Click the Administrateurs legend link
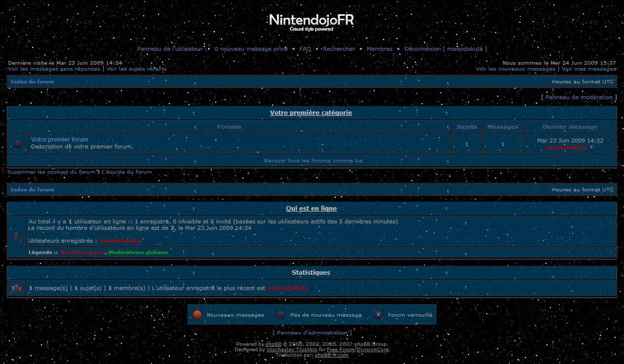Image resolution: width=624 pixels, height=364 pixels. (83, 252)
